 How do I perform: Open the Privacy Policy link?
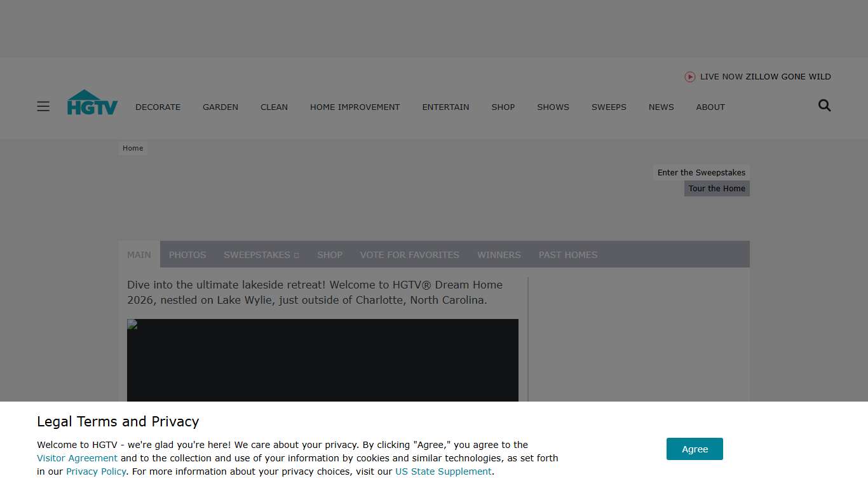tap(96, 471)
